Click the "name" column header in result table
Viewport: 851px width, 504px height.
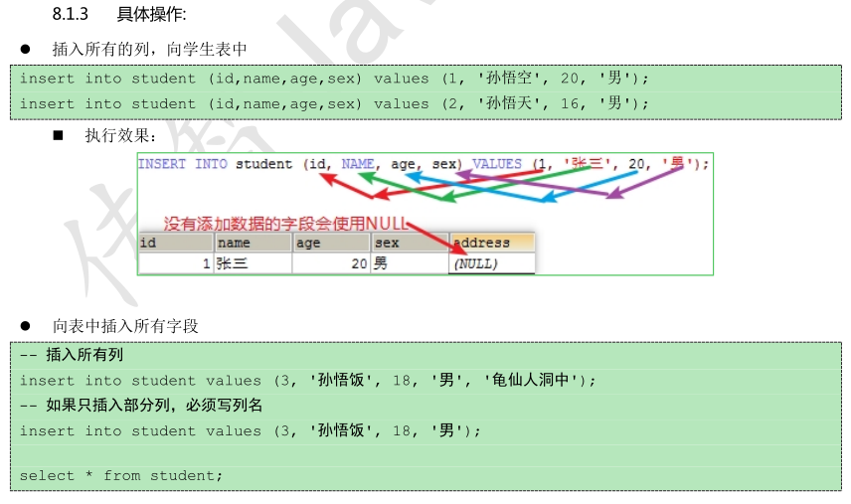253,243
